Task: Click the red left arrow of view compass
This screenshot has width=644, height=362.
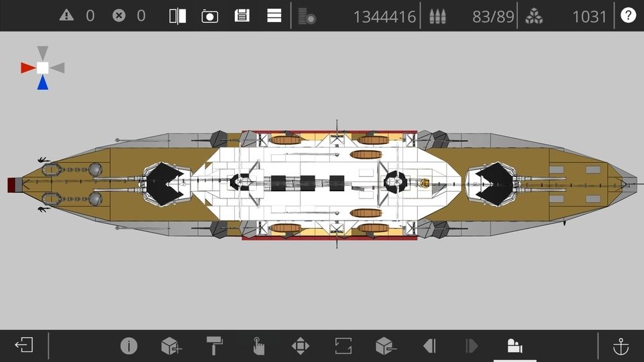Action: (28, 68)
